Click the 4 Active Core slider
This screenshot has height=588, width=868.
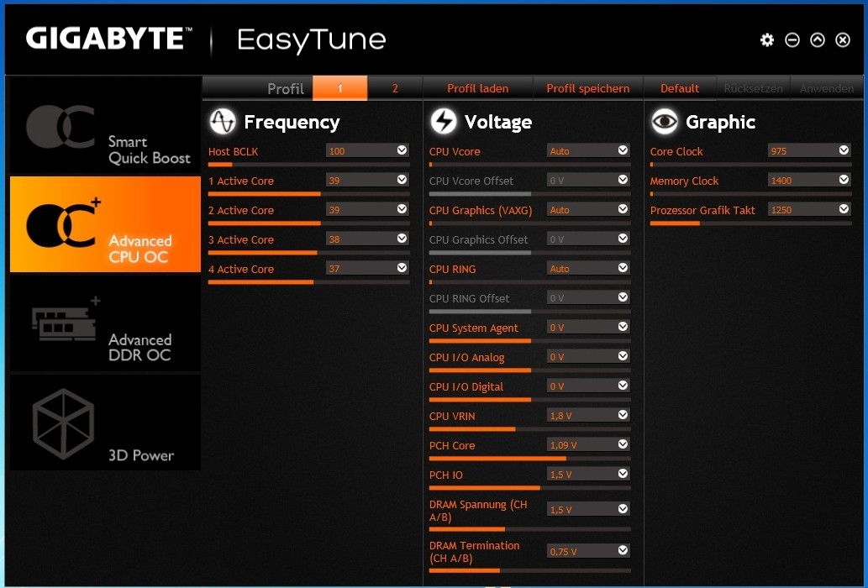309,282
